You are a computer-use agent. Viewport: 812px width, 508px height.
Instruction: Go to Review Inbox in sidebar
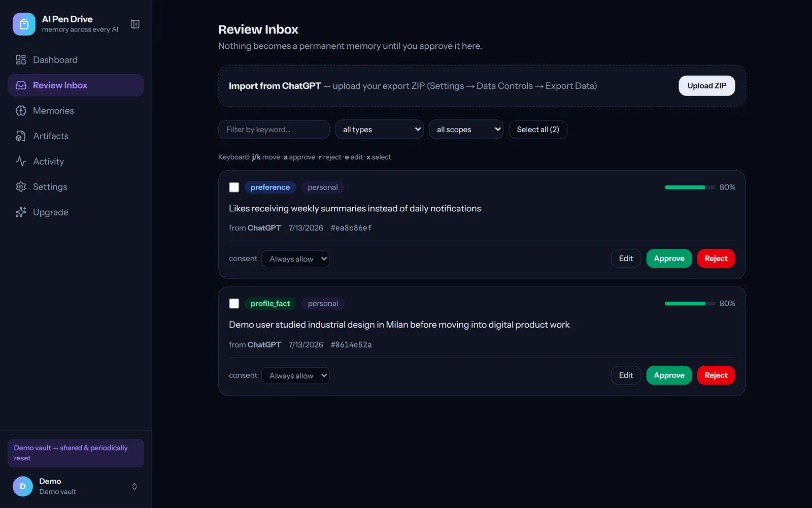click(x=76, y=85)
